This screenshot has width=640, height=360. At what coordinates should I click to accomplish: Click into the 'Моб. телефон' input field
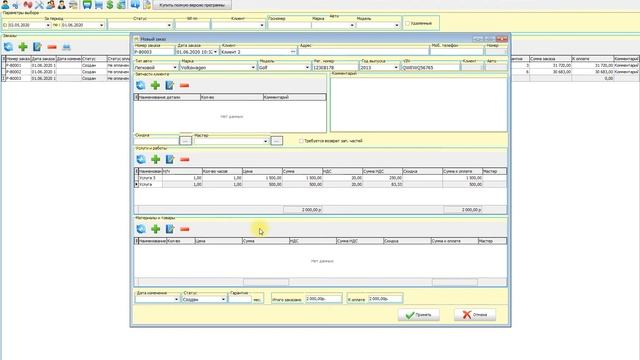point(457,52)
